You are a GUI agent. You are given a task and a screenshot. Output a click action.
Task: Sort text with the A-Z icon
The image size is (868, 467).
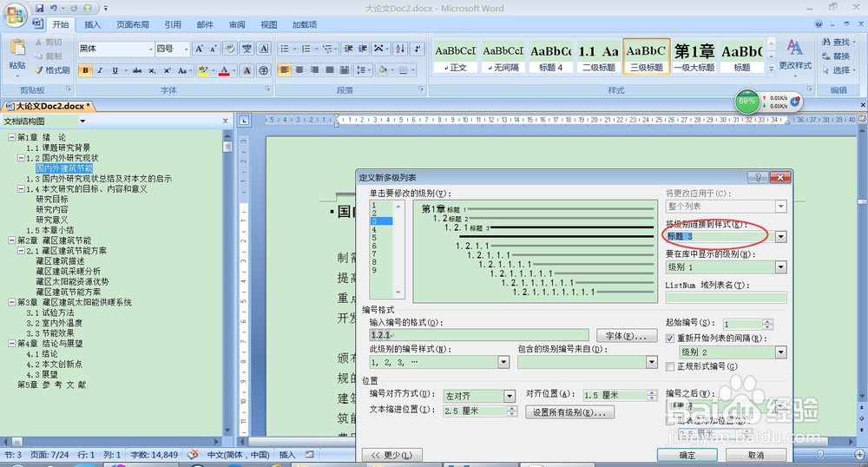click(x=400, y=49)
